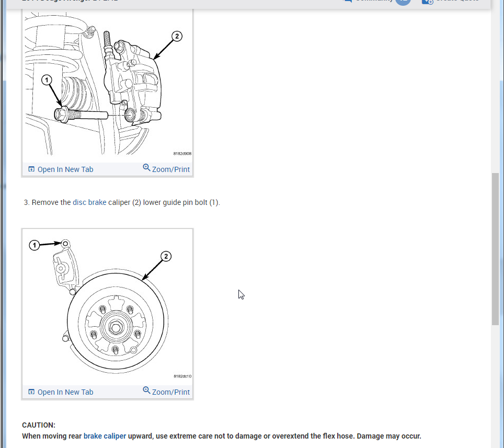The height and width of the screenshot is (448, 504).
Task: Click the Create Quote label in header
Action: [457, 1]
